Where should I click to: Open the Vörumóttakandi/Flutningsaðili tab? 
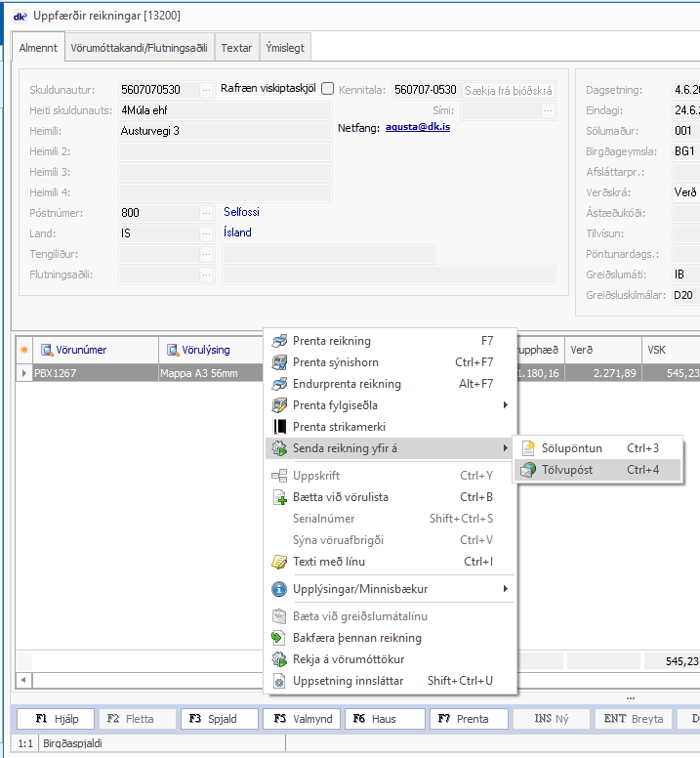coord(139,48)
